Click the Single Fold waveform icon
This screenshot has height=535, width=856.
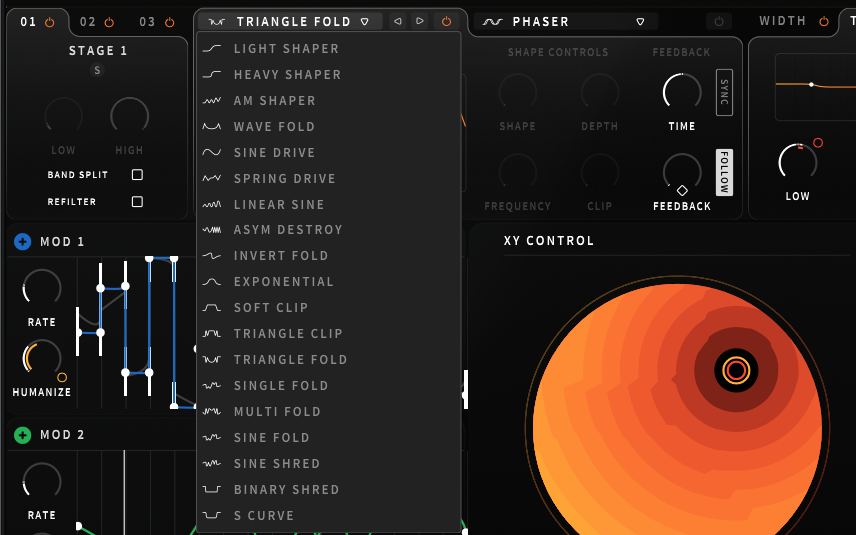tap(212, 385)
